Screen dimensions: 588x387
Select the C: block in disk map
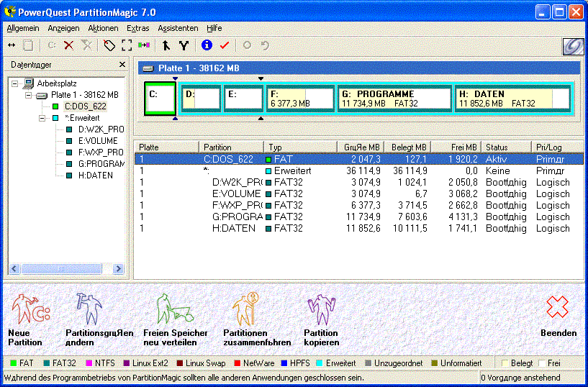160,99
